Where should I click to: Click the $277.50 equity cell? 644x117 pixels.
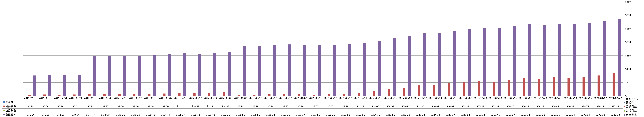tap(600, 115)
